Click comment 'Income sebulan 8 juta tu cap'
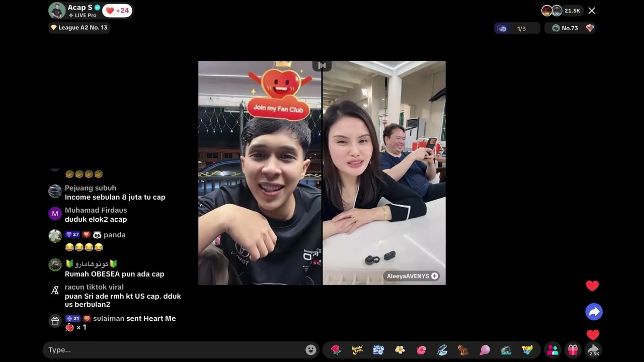The height and width of the screenshot is (362, 644). click(x=115, y=197)
